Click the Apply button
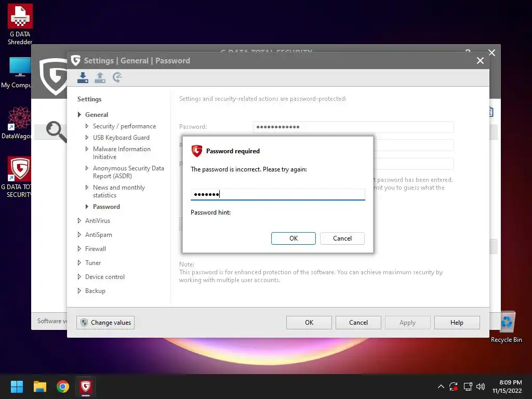Image resolution: width=532 pixels, height=399 pixels. (x=407, y=322)
